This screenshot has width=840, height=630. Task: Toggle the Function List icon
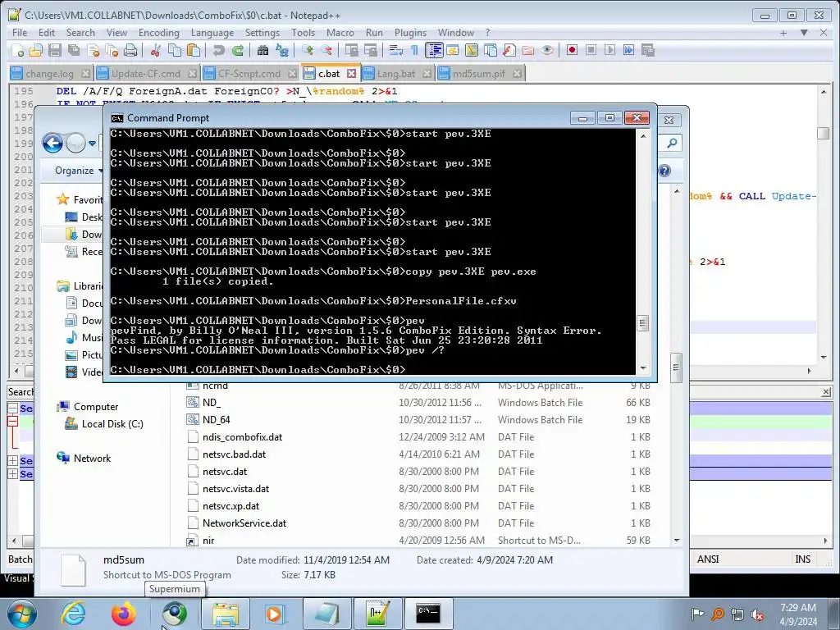(509, 50)
